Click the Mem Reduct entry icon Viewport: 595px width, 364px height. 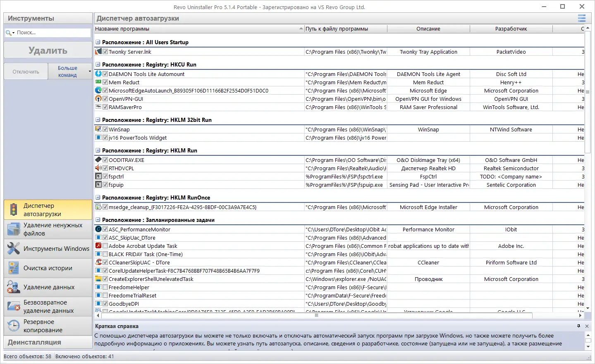tap(98, 82)
